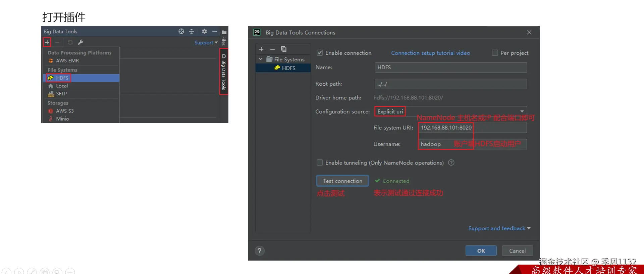Open the Support dropdown in Big Data Tools panel
The height and width of the screenshot is (274, 644).
point(206,43)
